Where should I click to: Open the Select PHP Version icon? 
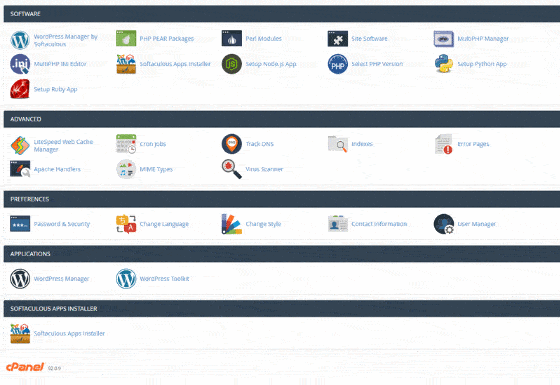[338, 64]
